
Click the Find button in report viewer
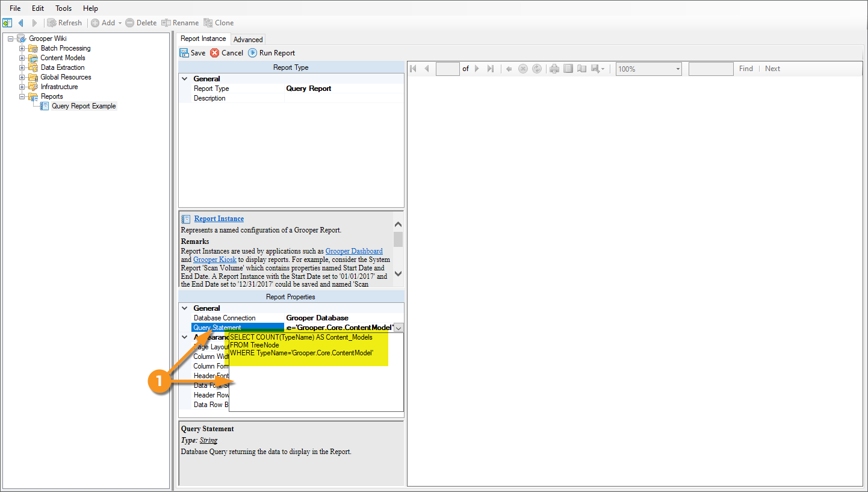[746, 69]
